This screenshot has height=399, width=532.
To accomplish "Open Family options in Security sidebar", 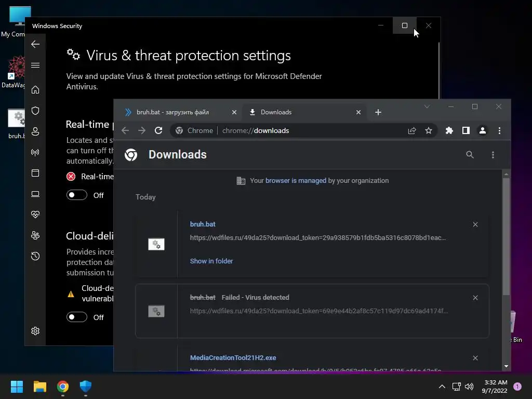I will pyautogui.click(x=35, y=235).
